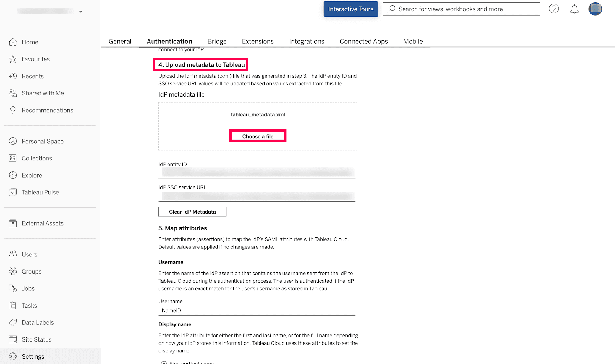Open the Integrations tab
This screenshot has height=364, width=615.
tap(306, 41)
